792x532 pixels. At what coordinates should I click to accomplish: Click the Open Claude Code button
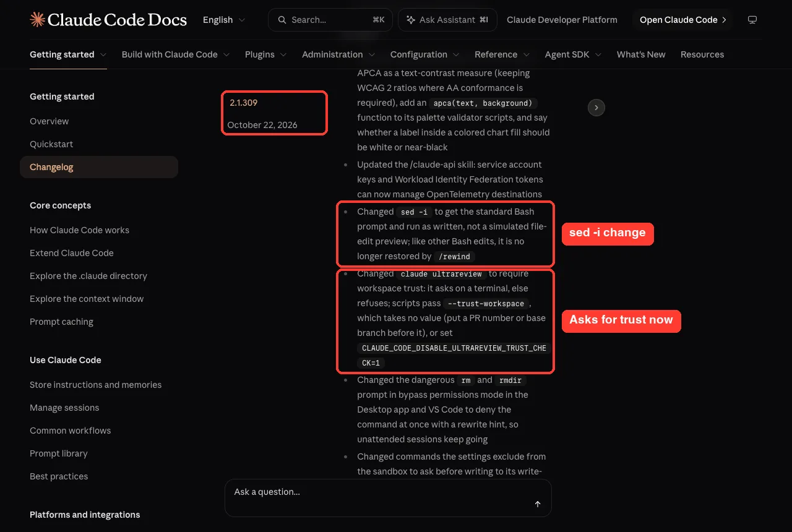[682, 20]
